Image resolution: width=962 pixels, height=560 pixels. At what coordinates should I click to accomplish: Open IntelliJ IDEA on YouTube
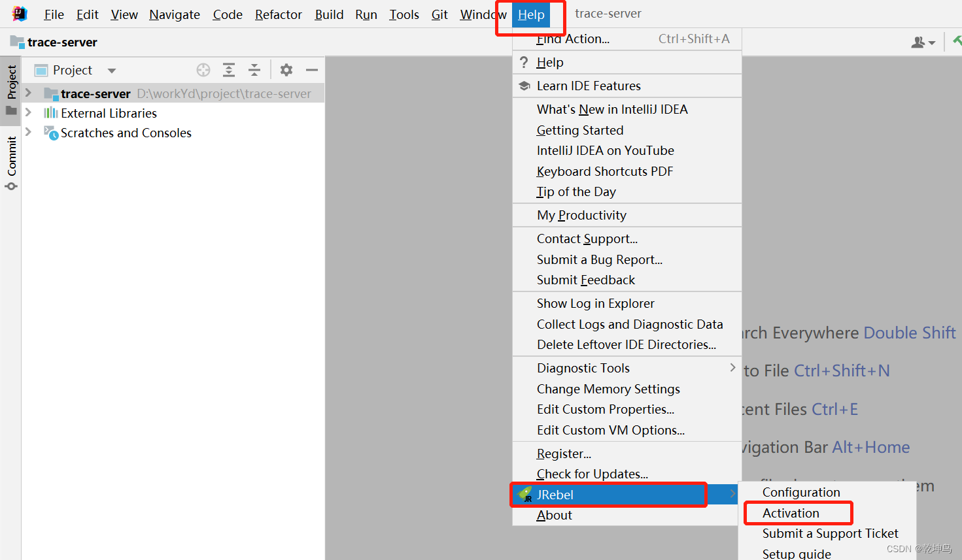627,150
